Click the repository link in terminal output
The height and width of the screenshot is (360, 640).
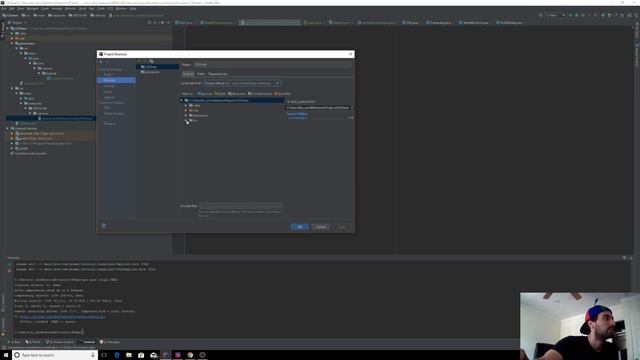pos(62,317)
